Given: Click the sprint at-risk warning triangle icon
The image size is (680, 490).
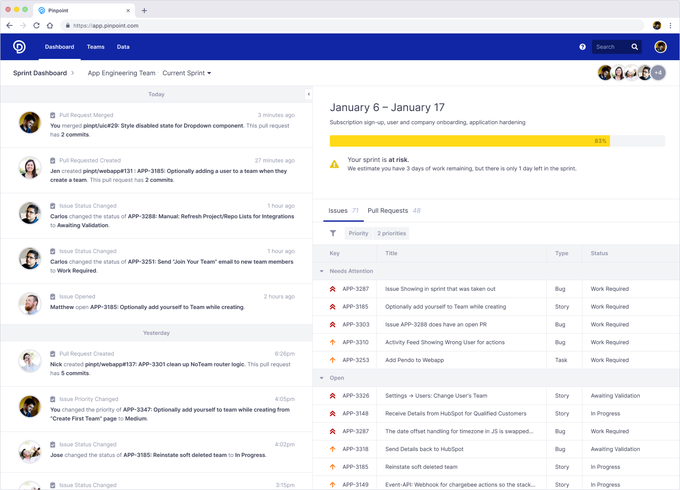Looking at the screenshot, I should [335, 164].
